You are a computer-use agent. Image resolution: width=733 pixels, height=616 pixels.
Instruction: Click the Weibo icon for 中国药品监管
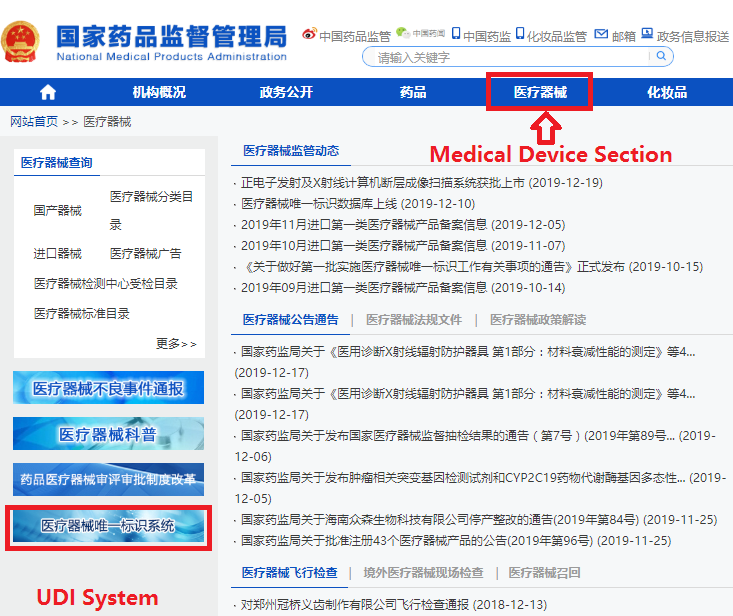308,35
